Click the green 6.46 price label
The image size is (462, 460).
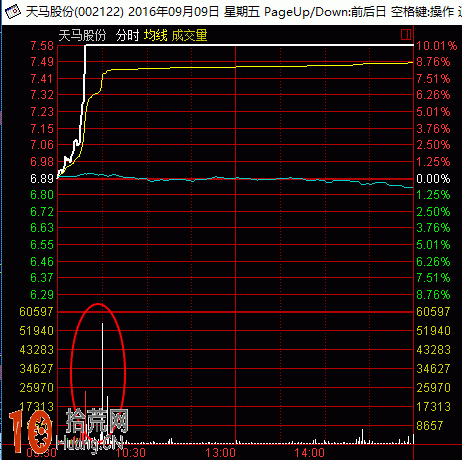[42, 262]
